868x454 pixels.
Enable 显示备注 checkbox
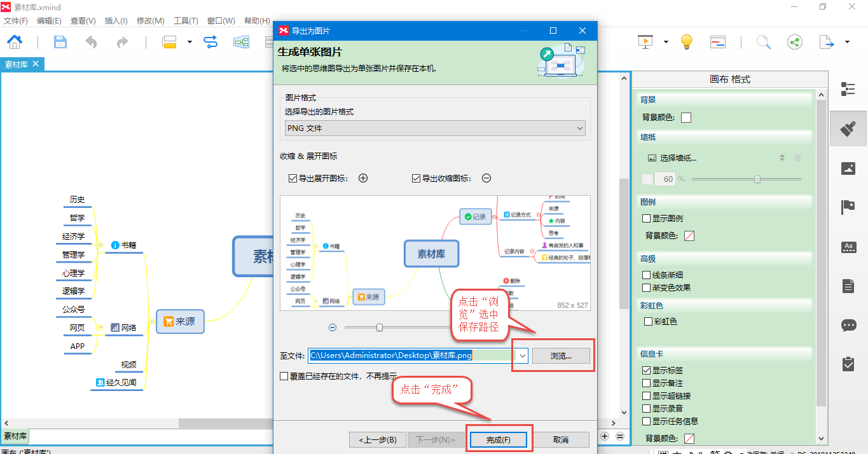(647, 383)
